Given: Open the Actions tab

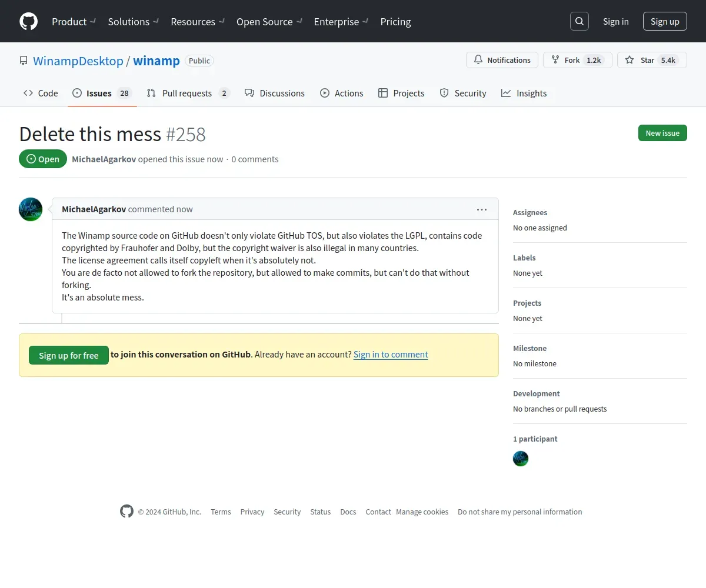Looking at the screenshot, I should click(342, 93).
